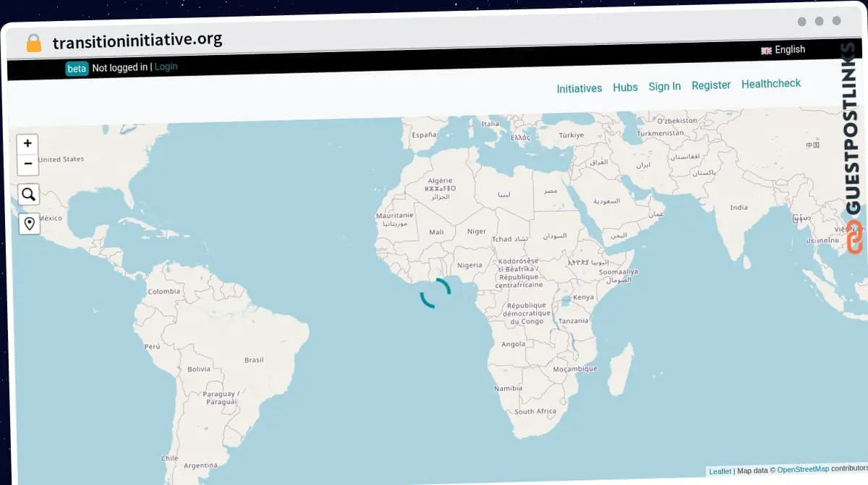Click the United States map label
The image size is (868, 485).
click(61, 159)
